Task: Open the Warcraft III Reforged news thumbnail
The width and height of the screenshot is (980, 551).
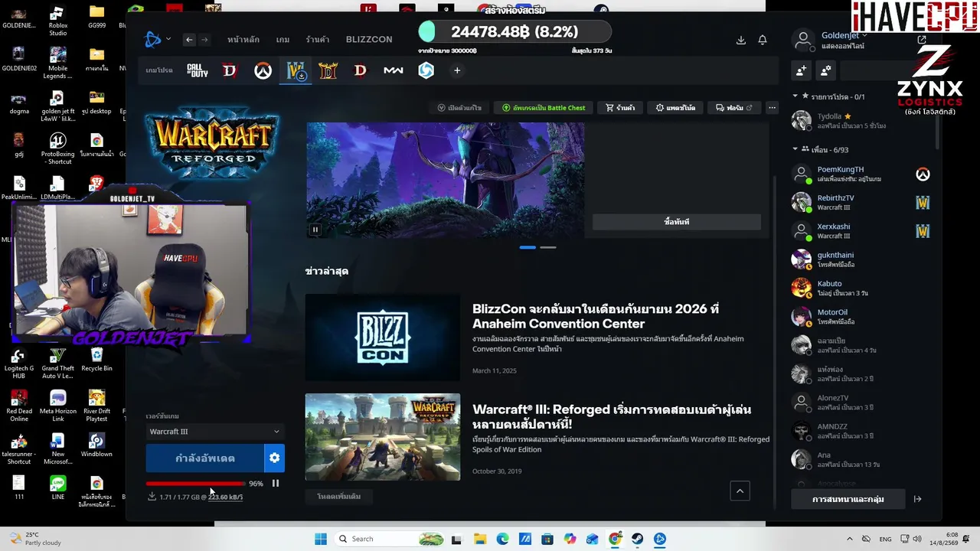Action: click(x=383, y=437)
